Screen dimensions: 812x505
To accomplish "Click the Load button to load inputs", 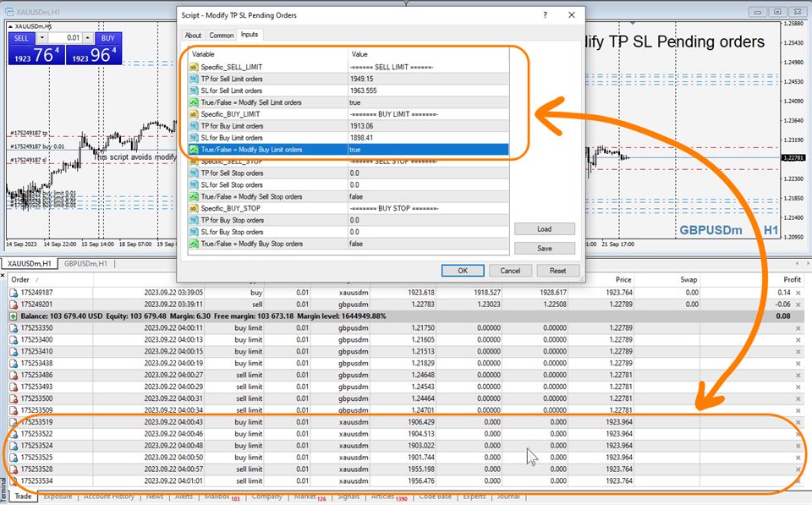I will point(544,229).
